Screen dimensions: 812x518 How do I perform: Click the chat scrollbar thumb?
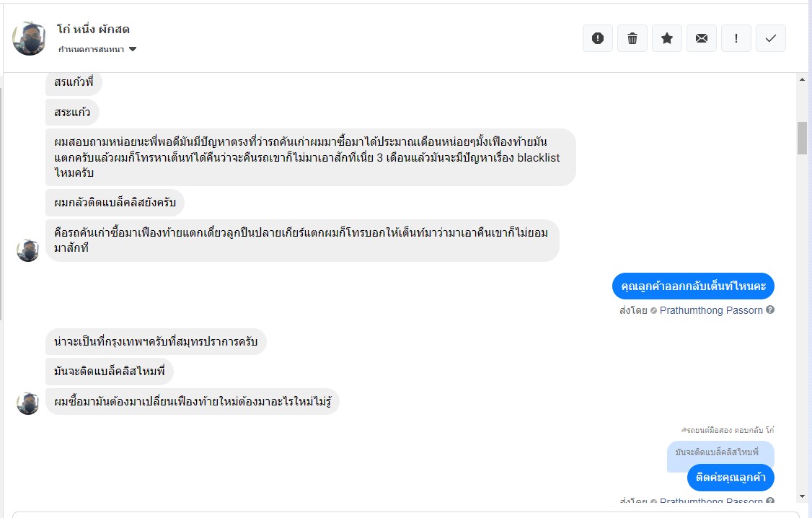[x=802, y=138]
